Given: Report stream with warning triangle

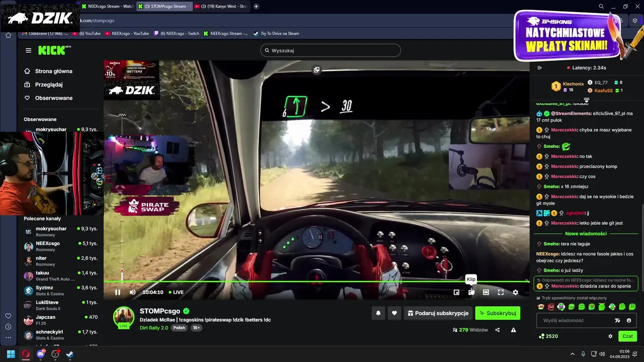Looking at the screenshot, I should (513, 330).
